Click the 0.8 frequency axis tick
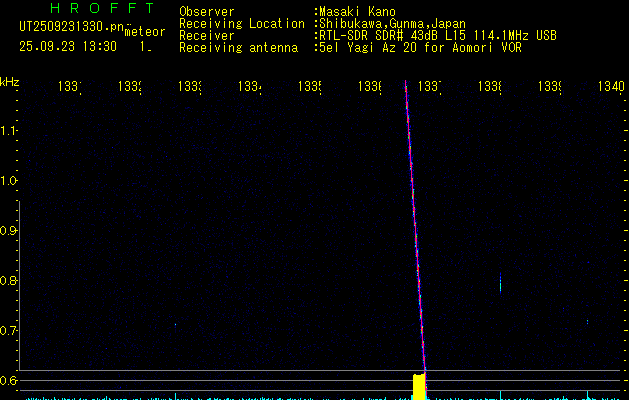 (10, 281)
